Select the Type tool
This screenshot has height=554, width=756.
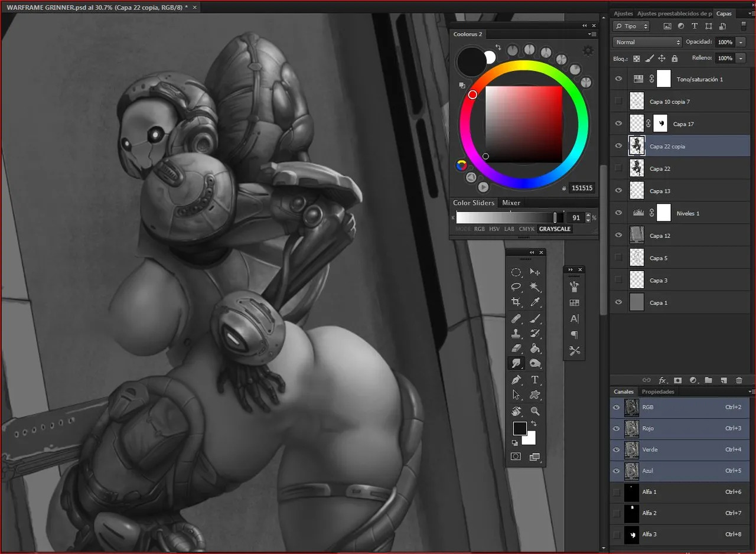coord(535,380)
